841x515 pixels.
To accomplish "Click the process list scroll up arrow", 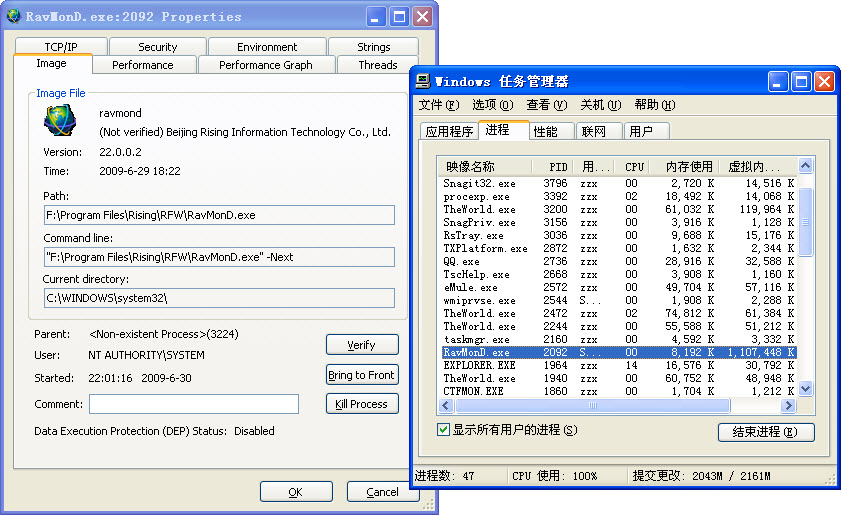I will coord(805,166).
